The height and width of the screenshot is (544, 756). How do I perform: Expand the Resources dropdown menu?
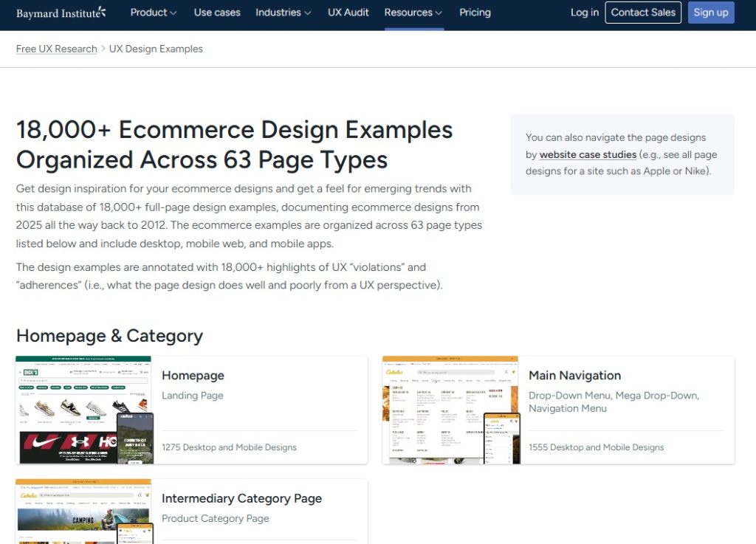click(413, 13)
